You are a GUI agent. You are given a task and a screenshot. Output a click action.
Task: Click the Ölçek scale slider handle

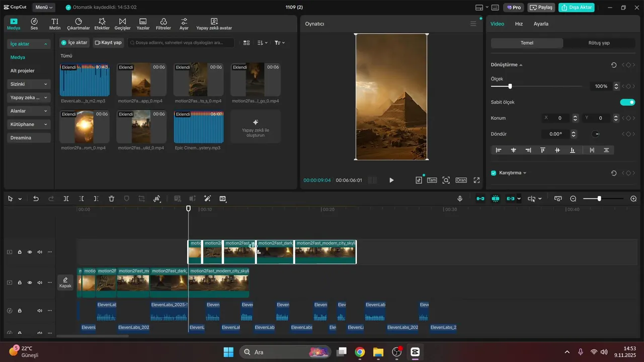coord(510,86)
